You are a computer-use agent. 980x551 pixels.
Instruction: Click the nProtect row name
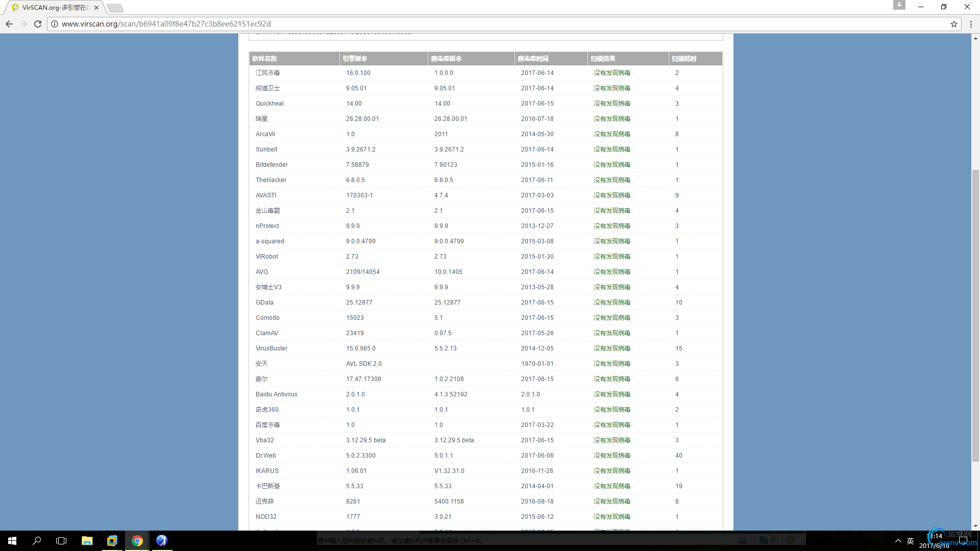267,226
